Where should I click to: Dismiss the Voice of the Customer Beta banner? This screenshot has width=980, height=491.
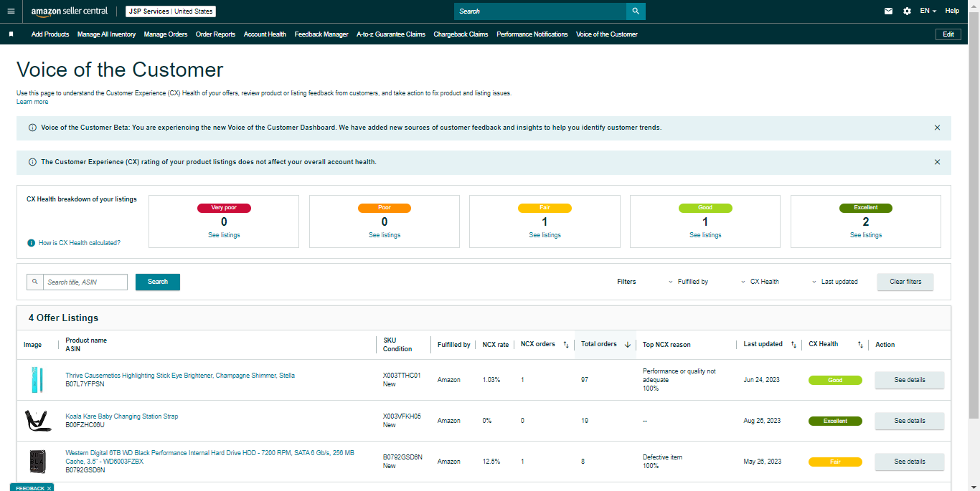(x=937, y=128)
